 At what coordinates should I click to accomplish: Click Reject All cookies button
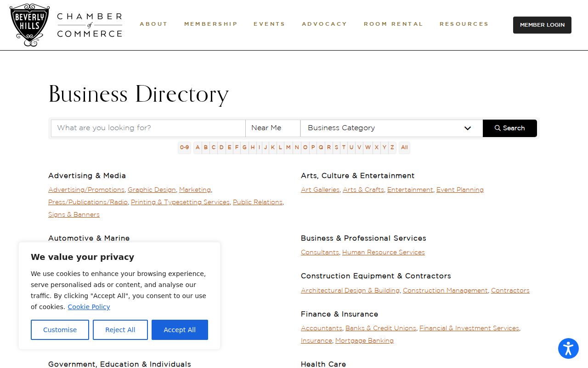coord(120,330)
